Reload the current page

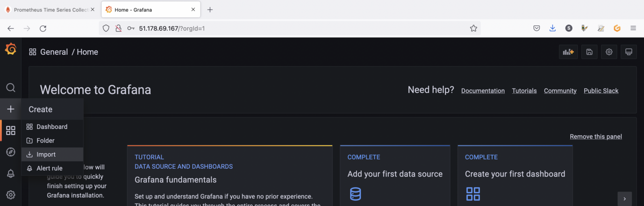43,29
